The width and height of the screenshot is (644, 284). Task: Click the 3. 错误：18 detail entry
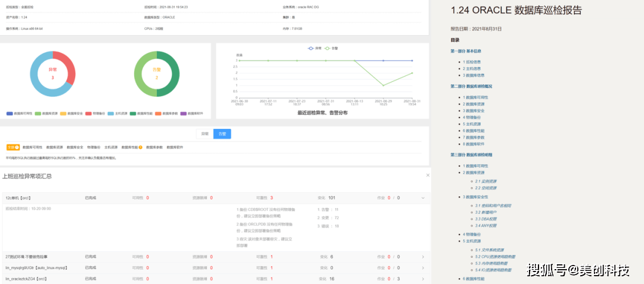click(328, 226)
